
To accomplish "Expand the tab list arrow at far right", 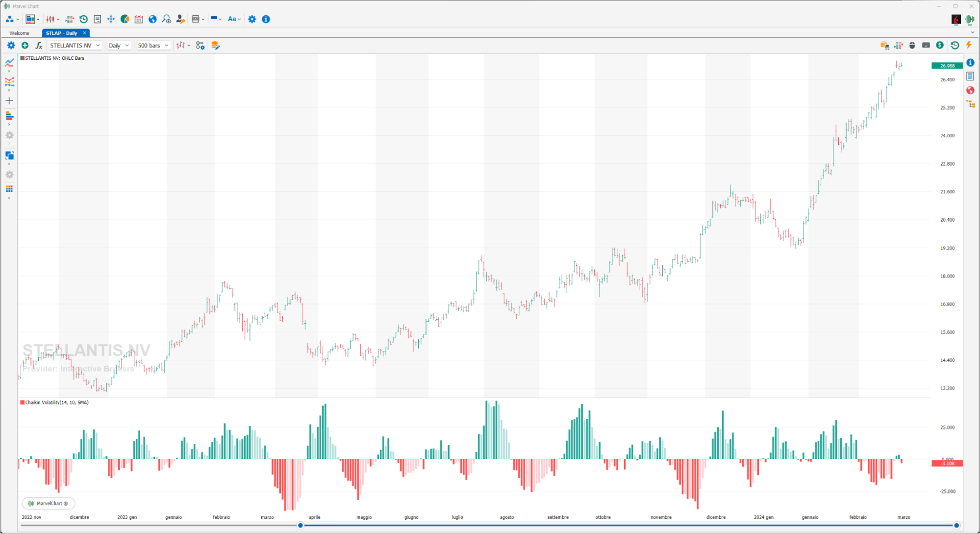I will point(973,33).
